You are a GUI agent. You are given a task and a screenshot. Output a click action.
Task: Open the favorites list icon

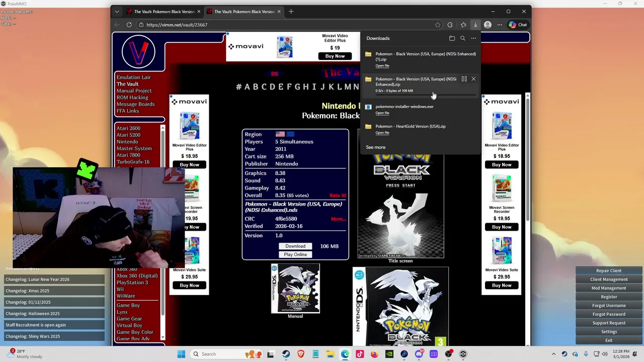point(463,25)
